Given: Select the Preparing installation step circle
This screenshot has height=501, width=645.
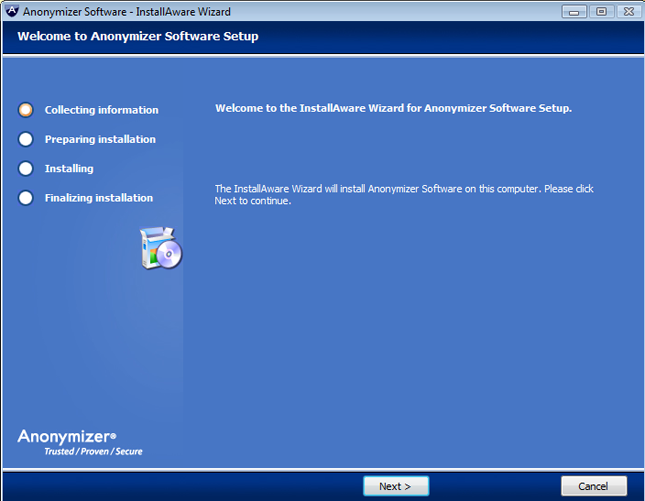Looking at the screenshot, I should click(x=26, y=139).
